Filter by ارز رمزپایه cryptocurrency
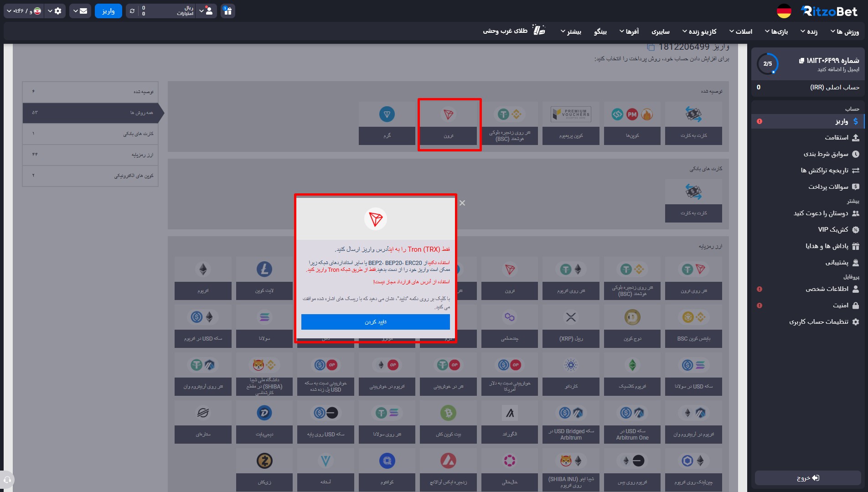The width and height of the screenshot is (868, 492). (x=90, y=155)
